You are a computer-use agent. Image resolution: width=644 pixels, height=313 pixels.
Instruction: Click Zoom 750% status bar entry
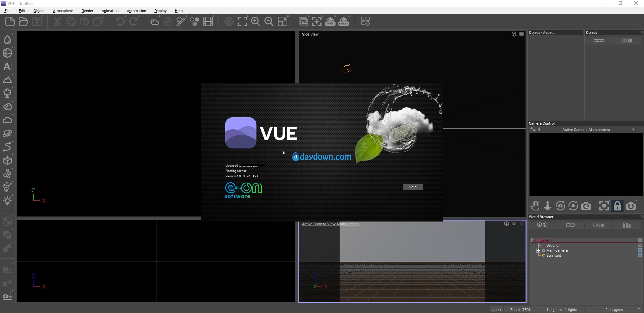[x=521, y=310]
